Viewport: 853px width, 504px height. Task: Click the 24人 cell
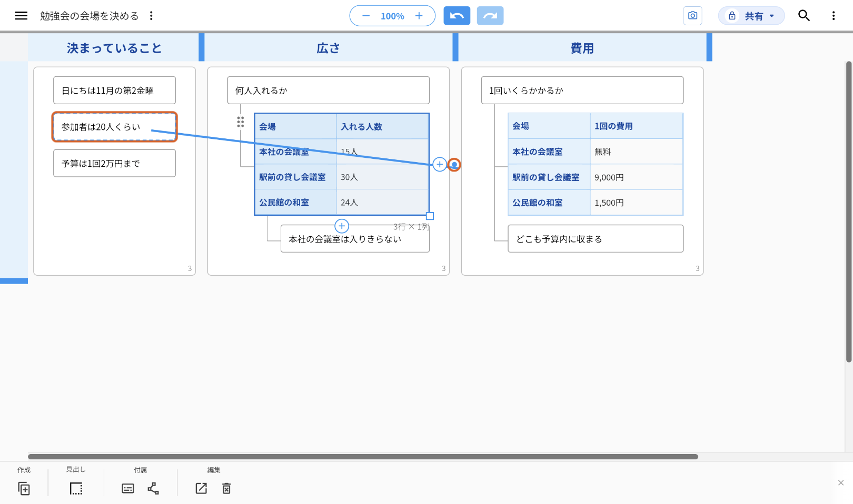pos(382,202)
